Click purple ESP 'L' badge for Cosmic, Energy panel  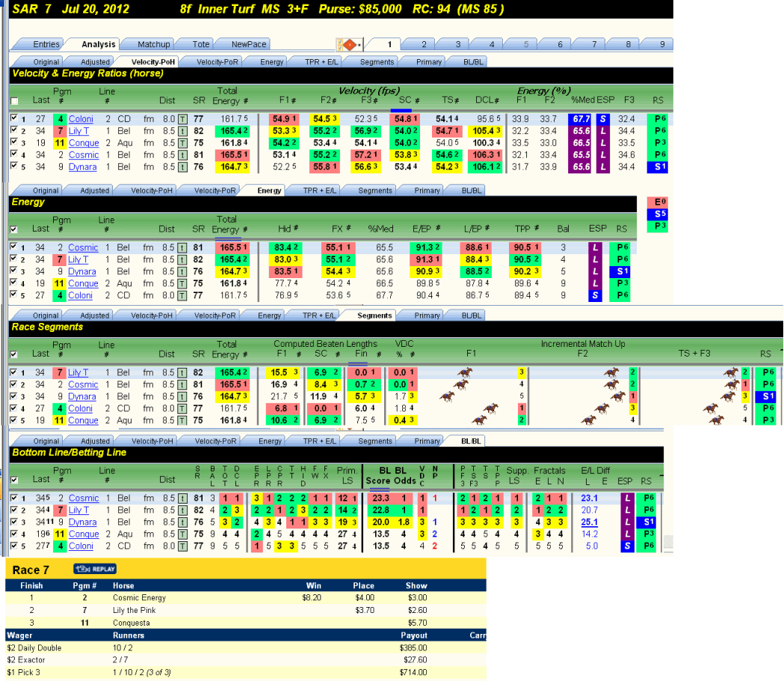click(x=595, y=247)
